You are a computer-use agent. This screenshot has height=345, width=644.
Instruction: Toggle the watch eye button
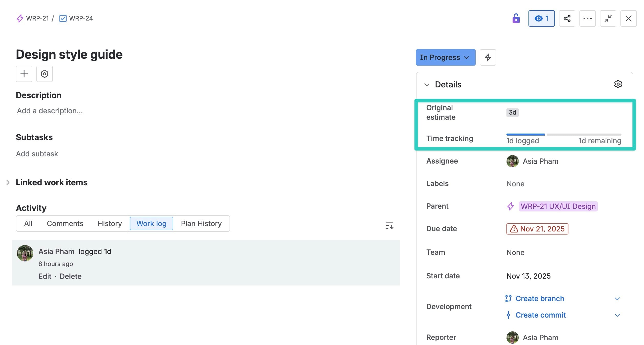(542, 18)
